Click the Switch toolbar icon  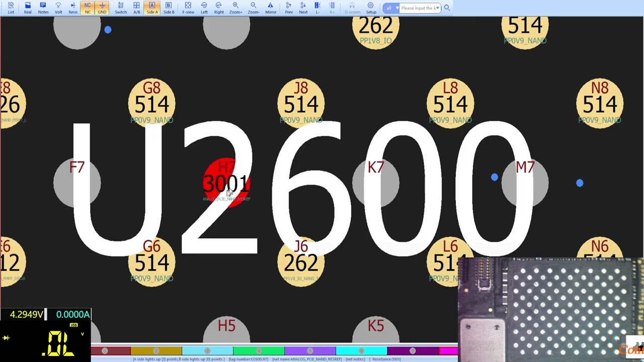point(121,8)
